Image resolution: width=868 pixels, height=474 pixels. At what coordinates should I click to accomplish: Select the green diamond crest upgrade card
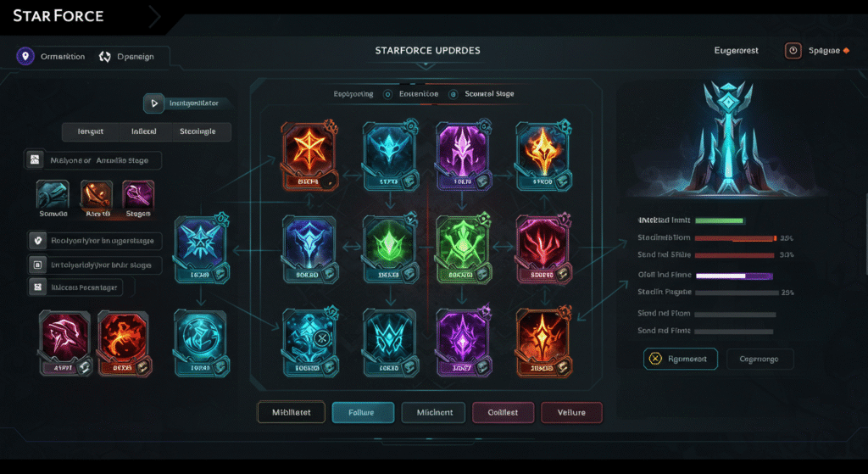point(390,249)
